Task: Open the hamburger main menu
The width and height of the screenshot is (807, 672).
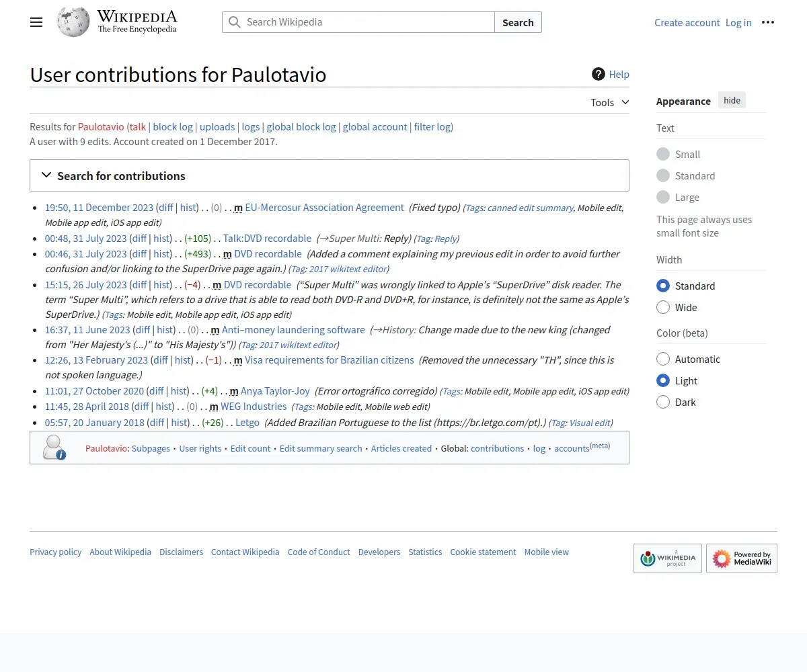Action: (x=36, y=22)
